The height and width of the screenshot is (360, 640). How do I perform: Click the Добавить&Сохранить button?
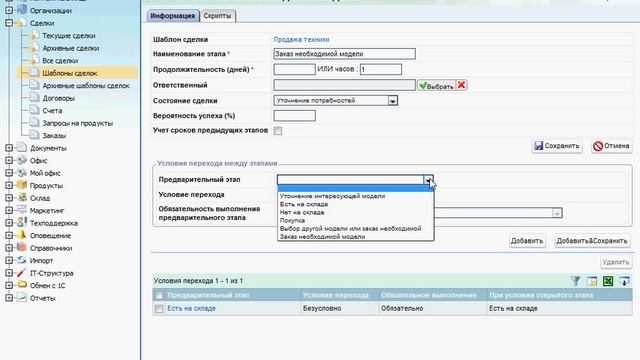point(592,241)
